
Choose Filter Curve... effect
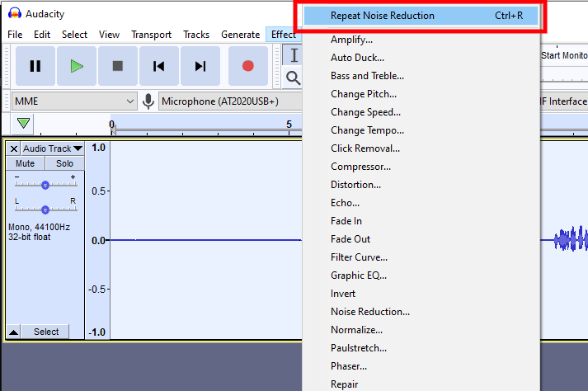point(421,257)
